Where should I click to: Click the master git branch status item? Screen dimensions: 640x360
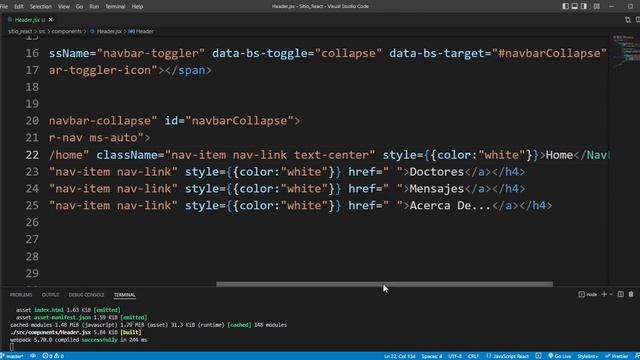pyautogui.click(x=12, y=356)
